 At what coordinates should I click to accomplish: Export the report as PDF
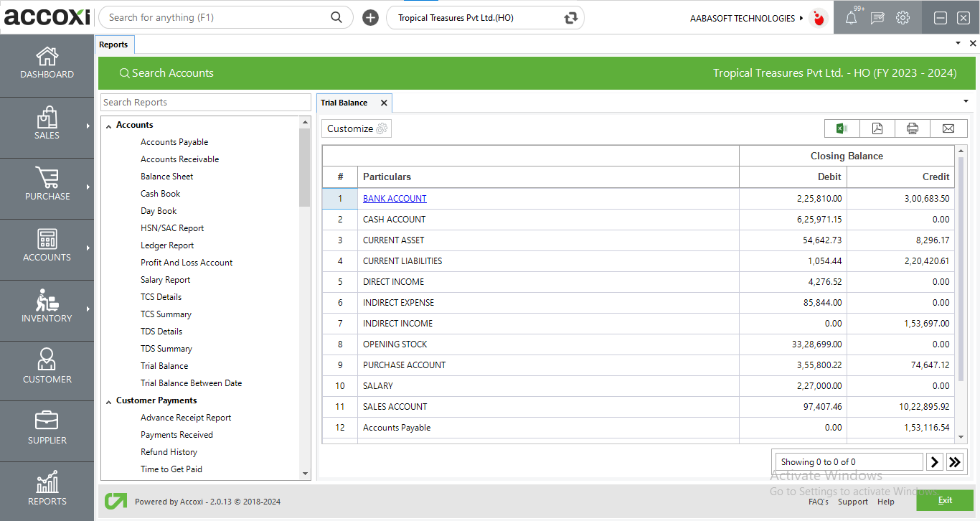[877, 128]
